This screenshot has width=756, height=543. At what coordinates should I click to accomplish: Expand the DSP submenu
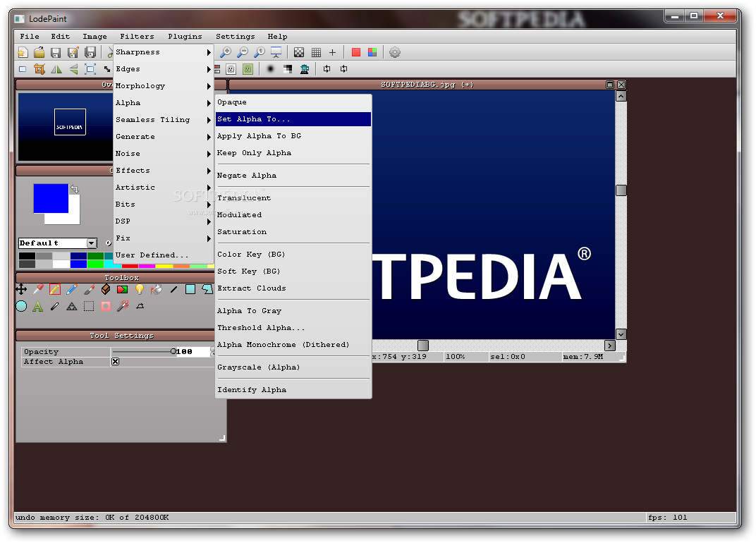pos(164,221)
